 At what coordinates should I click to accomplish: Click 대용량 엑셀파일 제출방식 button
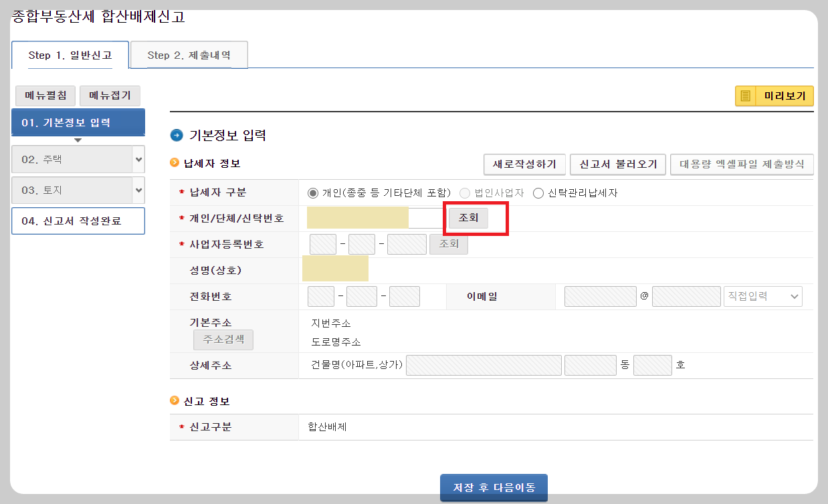pyautogui.click(x=742, y=164)
